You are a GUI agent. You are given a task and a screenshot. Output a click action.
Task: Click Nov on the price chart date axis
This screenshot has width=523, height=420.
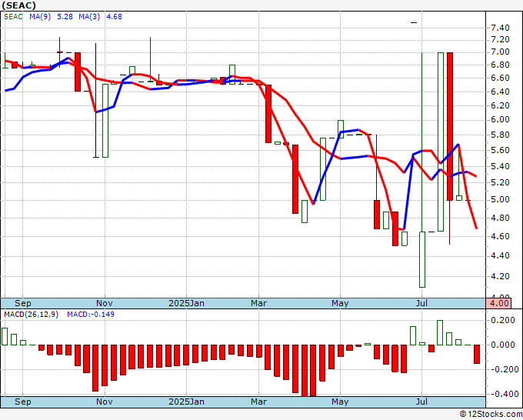(x=105, y=304)
